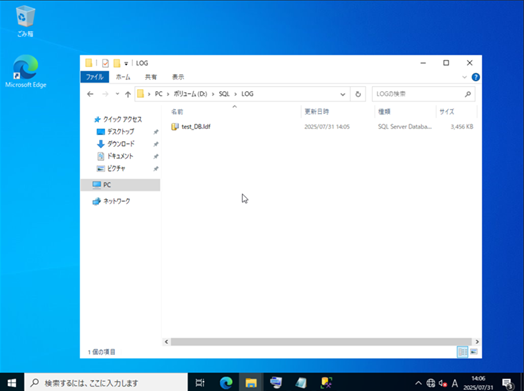Screen dimensions: 524x391
Task: Open the recent locations dropdown arrow
Action: (117, 94)
